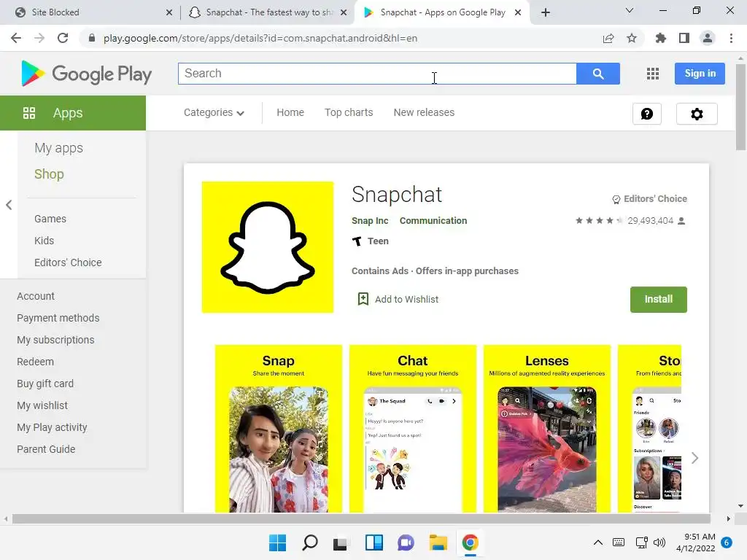This screenshot has height=560, width=747.
Task: Open taskbar Search magnifier
Action: point(309,542)
